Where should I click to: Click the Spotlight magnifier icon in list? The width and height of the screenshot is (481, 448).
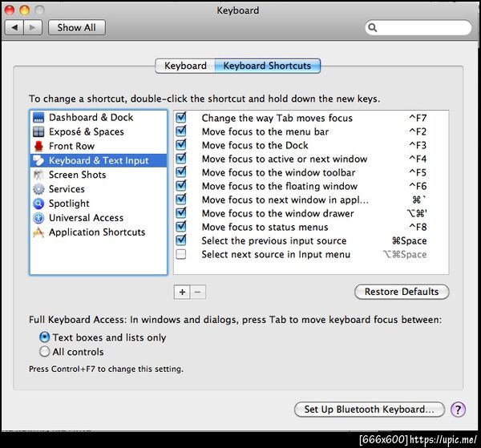pyautogui.click(x=38, y=204)
